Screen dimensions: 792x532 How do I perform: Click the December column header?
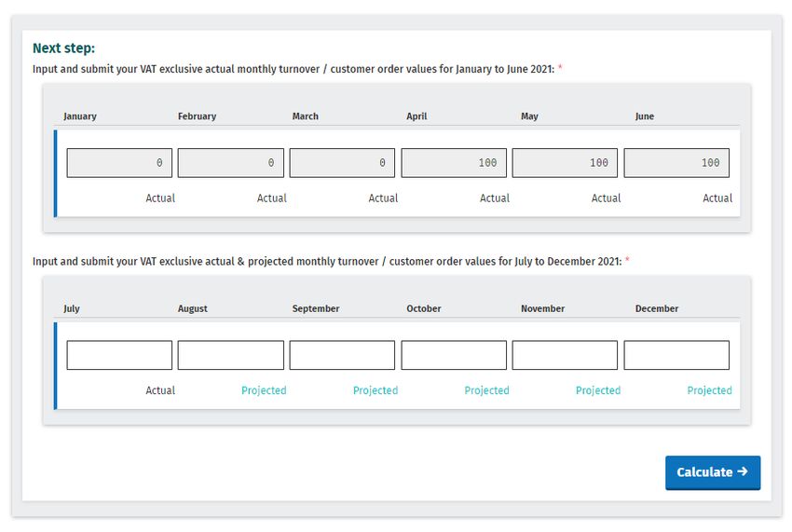point(657,308)
